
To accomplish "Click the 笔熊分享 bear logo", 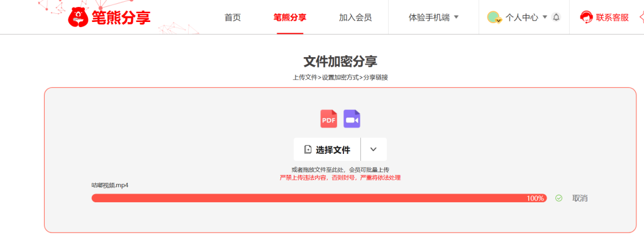I will click(109, 17).
